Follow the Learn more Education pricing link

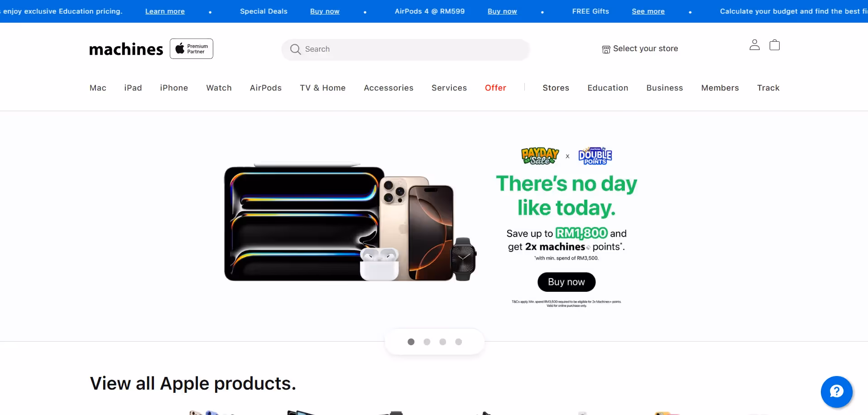pos(165,11)
